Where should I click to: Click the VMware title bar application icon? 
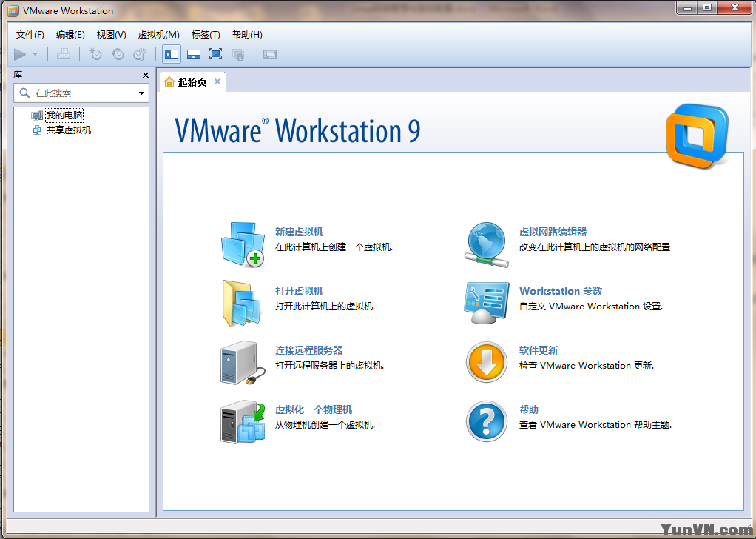point(13,10)
